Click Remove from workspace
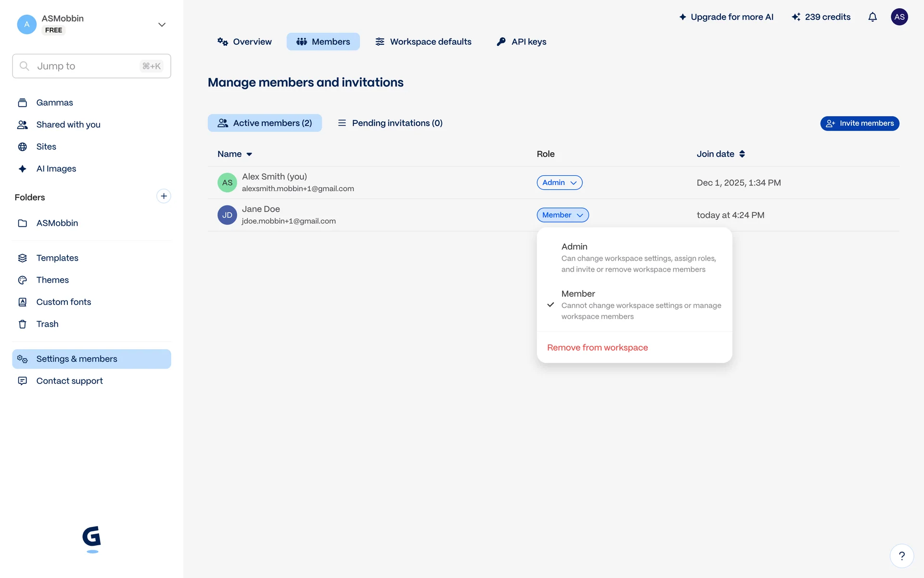 click(x=597, y=348)
